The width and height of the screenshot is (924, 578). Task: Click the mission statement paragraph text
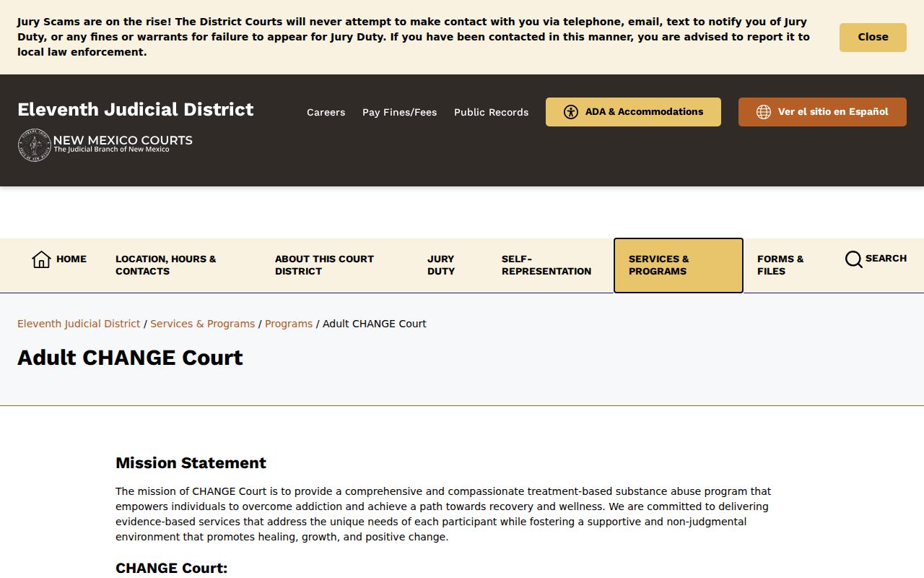click(443, 514)
